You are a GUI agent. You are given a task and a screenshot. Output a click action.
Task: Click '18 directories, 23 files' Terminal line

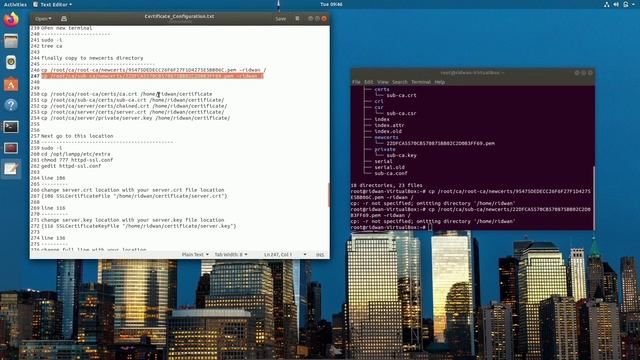[x=387, y=185]
